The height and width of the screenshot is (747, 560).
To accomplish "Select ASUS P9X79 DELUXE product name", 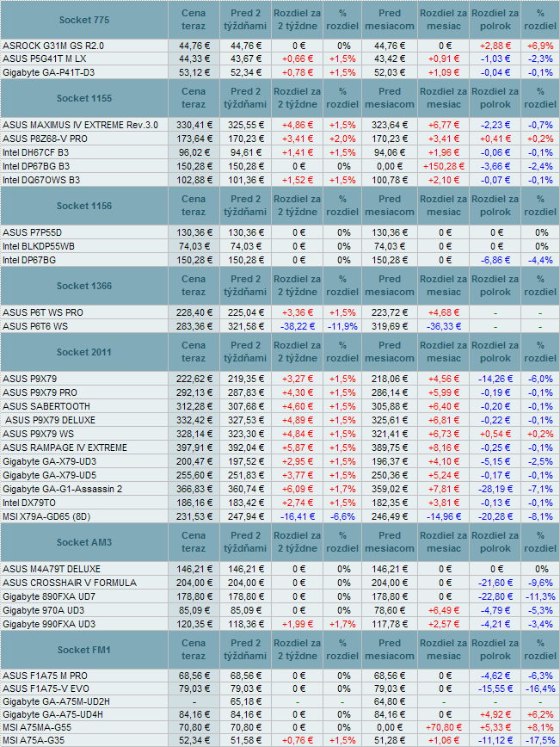I will 51,420.
